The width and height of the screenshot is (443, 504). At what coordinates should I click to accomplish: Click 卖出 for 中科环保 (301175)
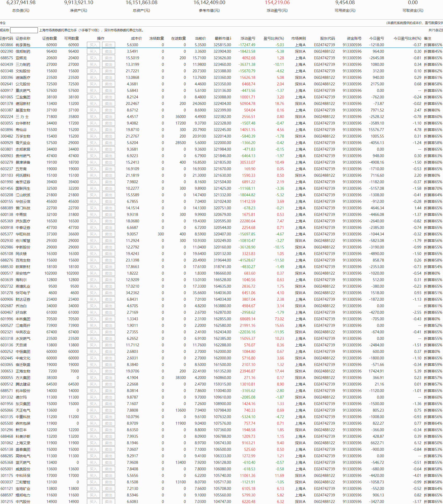(x=108, y=476)
